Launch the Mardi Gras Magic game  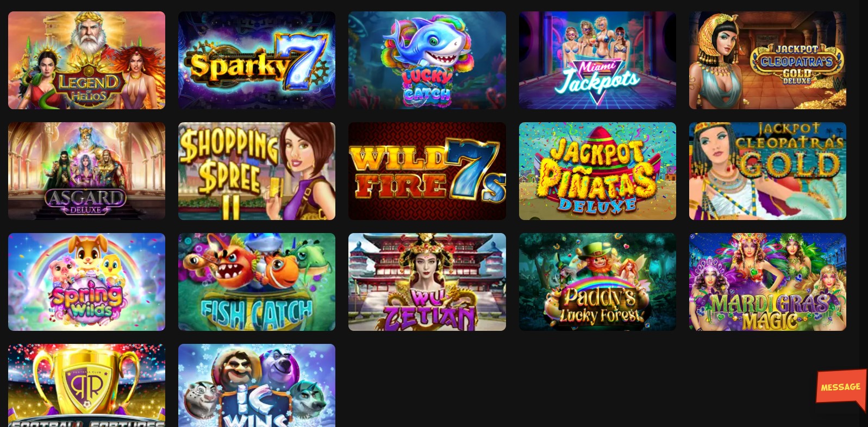(x=767, y=282)
